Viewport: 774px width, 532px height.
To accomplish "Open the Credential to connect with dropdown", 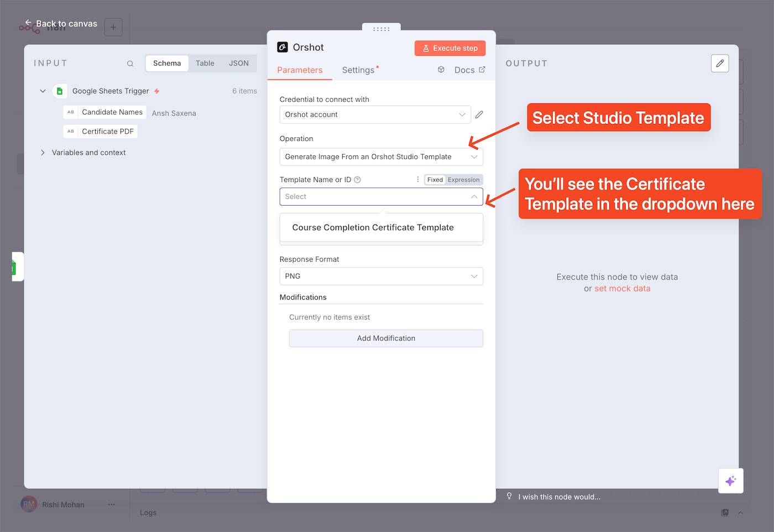I will point(375,114).
